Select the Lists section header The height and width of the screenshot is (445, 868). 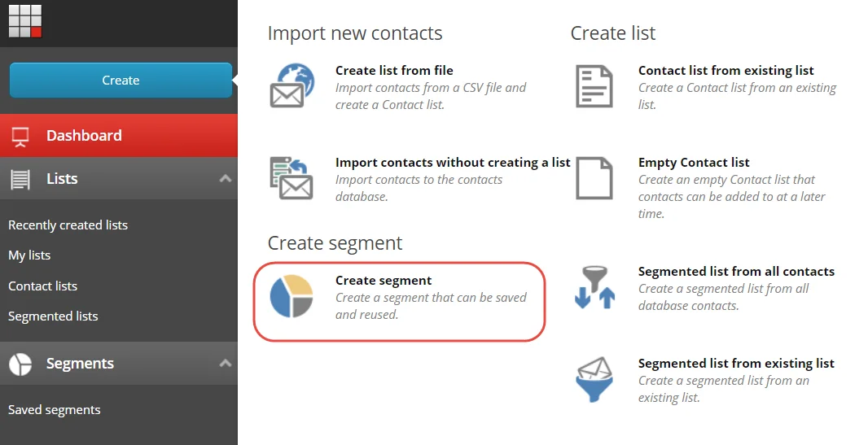pyautogui.click(x=118, y=178)
